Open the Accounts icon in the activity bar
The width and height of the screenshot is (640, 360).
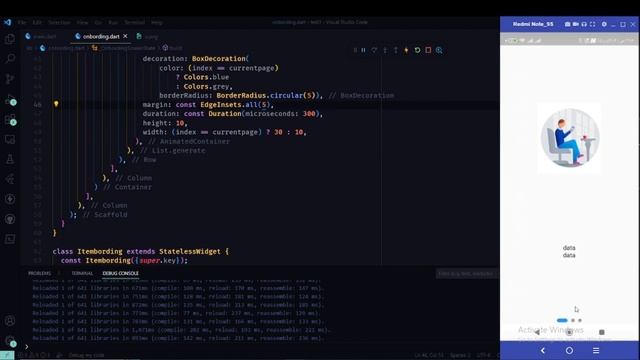point(10,321)
